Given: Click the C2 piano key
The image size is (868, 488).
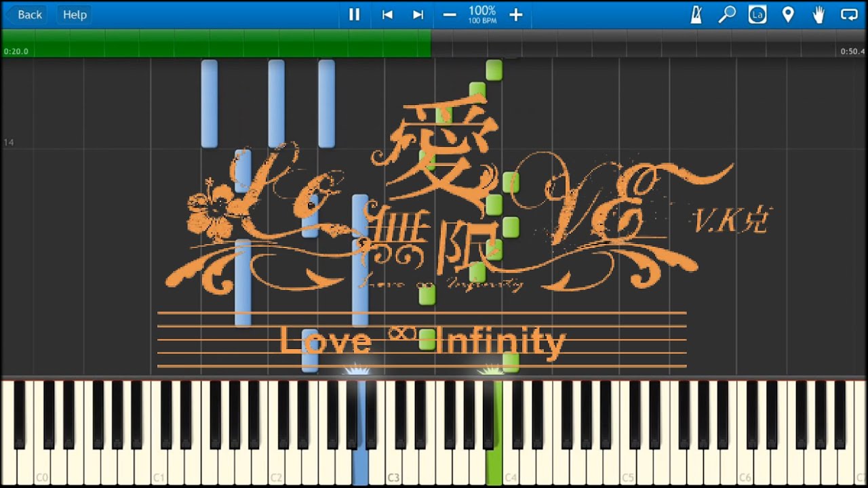Looking at the screenshot, I should pyautogui.click(x=276, y=468).
